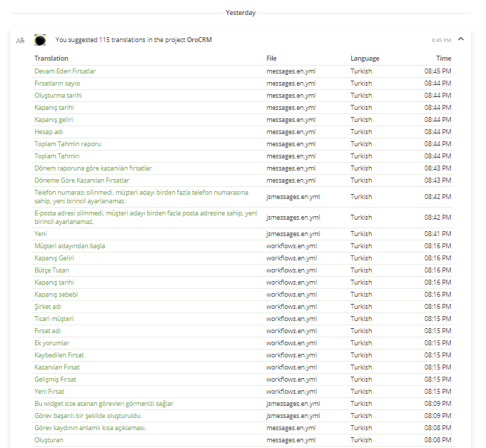Open translation "Toplam Tahmin raporu"
The image size is (486, 448).
(x=68, y=144)
